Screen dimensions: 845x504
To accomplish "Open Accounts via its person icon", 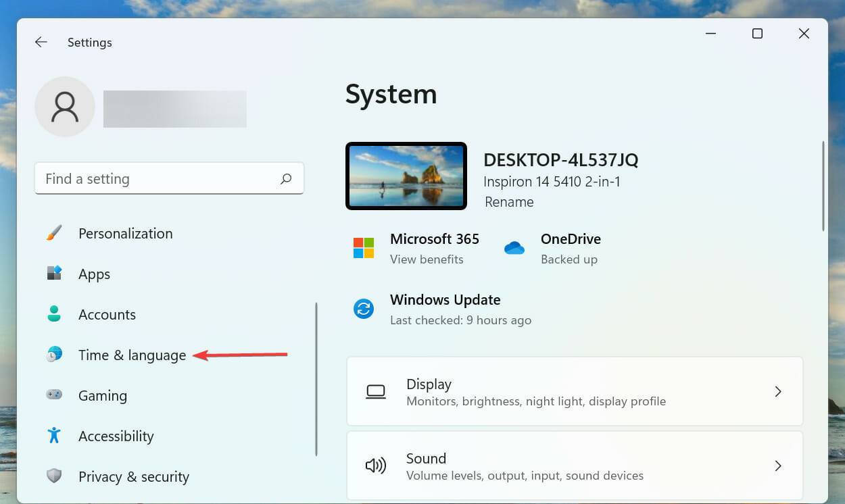I will coord(53,314).
